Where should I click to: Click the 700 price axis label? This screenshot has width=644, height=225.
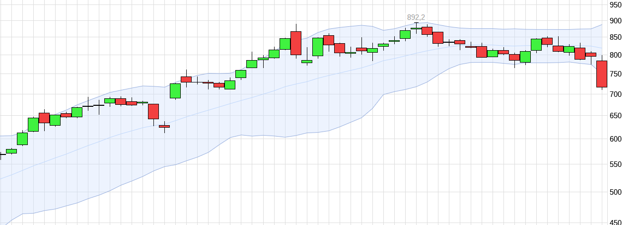tap(615, 94)
